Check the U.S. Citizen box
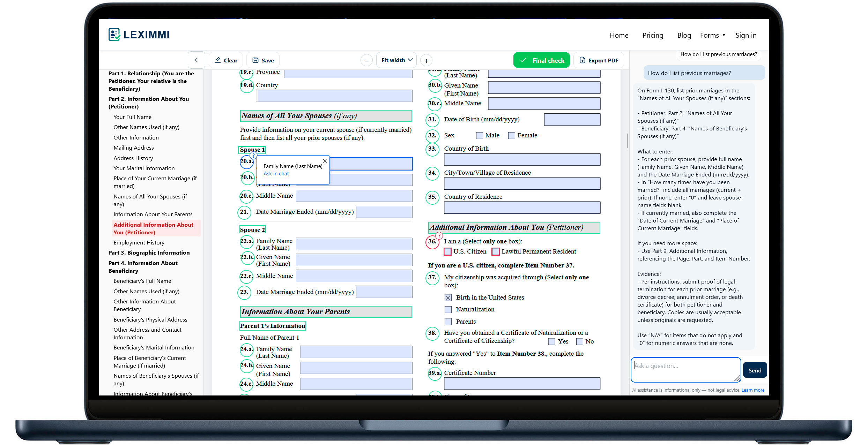 447,251
